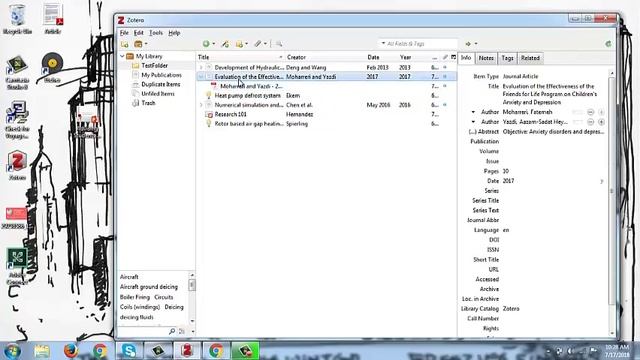Switch to the Related tab

coord(530,58)
